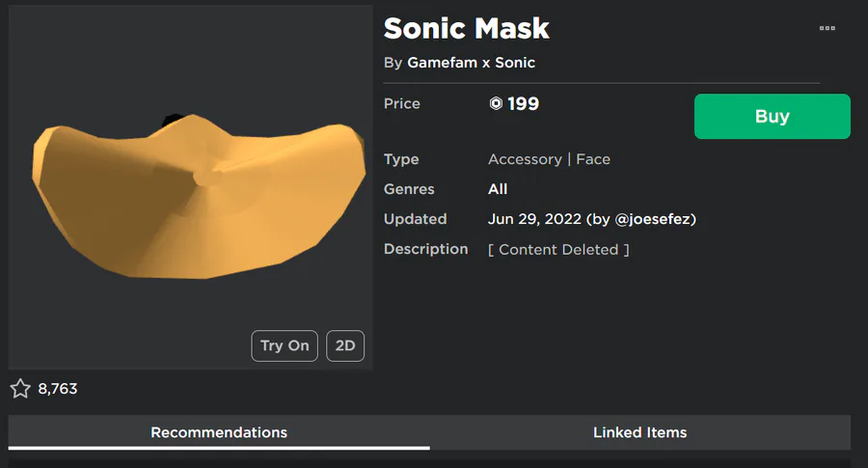Click the Try On button

[285, 345]
